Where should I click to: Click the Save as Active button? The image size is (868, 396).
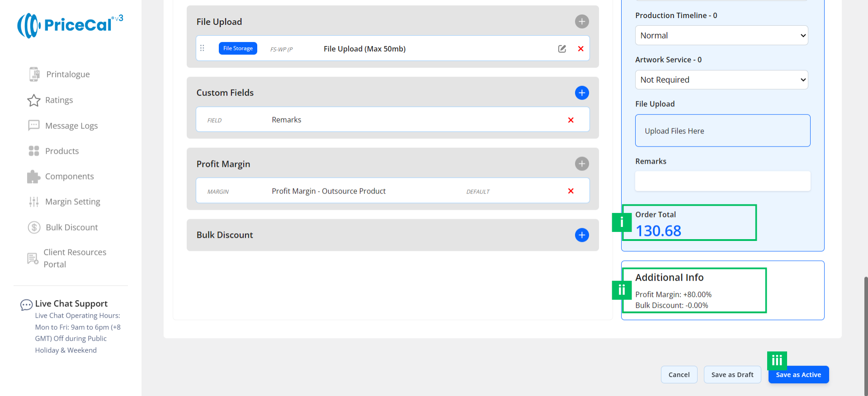798,375
